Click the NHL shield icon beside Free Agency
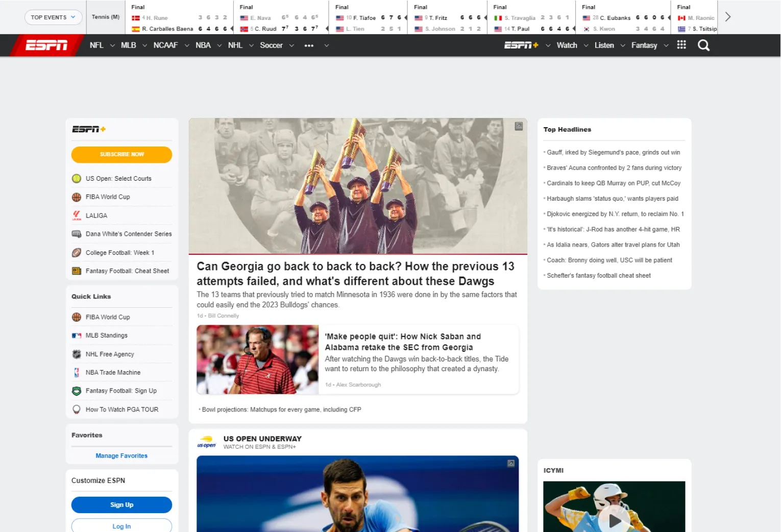781x532 pixels. pos(77,354)
